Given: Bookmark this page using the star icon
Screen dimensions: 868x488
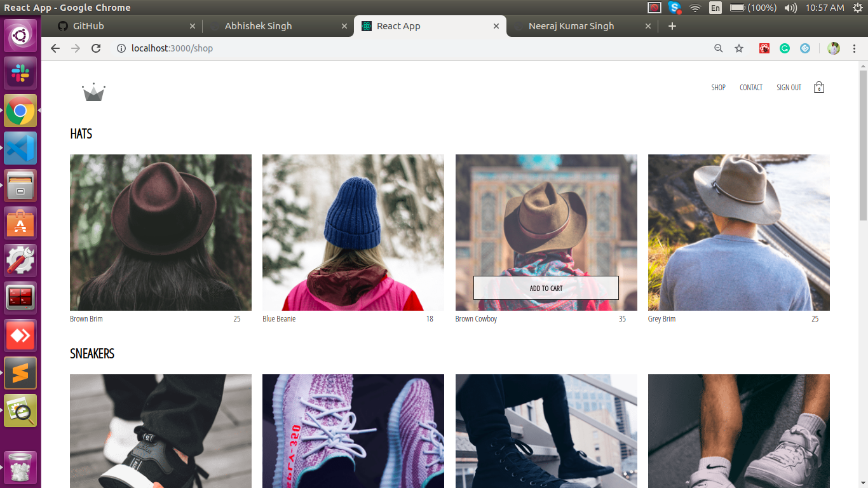Looking at the screenshot, I should pos(739,48).
